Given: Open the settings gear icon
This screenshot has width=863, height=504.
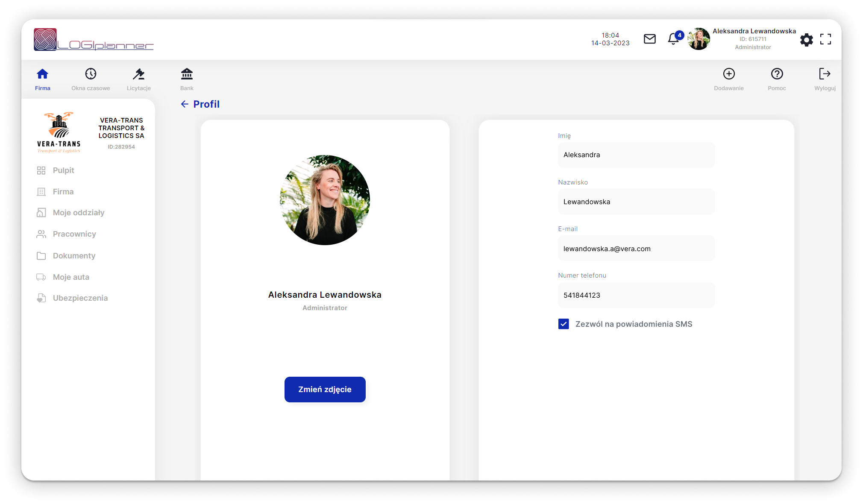Looking at the screenshot, I should (x=807, y=40).
